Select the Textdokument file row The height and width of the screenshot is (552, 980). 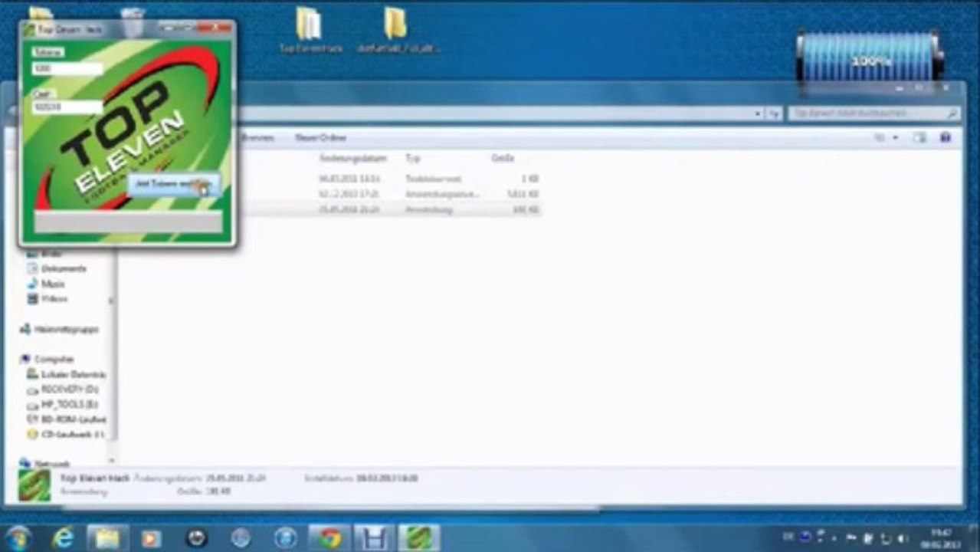(x=331, y=179)
